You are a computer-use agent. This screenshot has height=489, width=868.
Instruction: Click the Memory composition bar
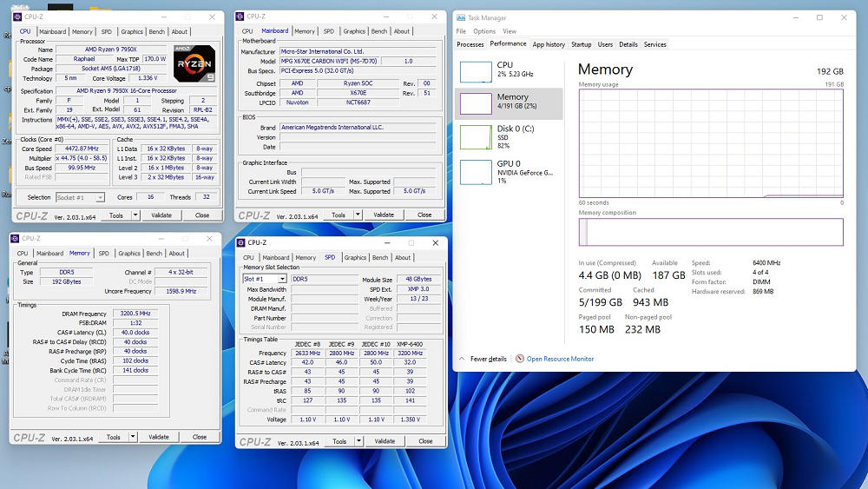tap(710, 232)
